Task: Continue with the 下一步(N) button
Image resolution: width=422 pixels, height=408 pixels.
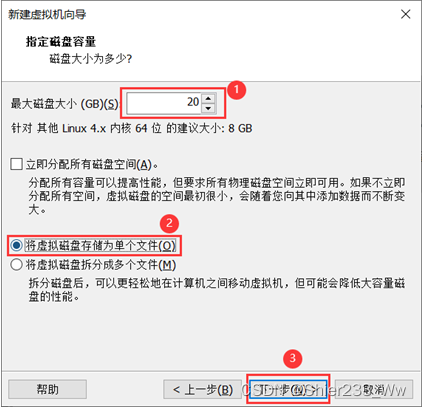Action: click(288, 389)
